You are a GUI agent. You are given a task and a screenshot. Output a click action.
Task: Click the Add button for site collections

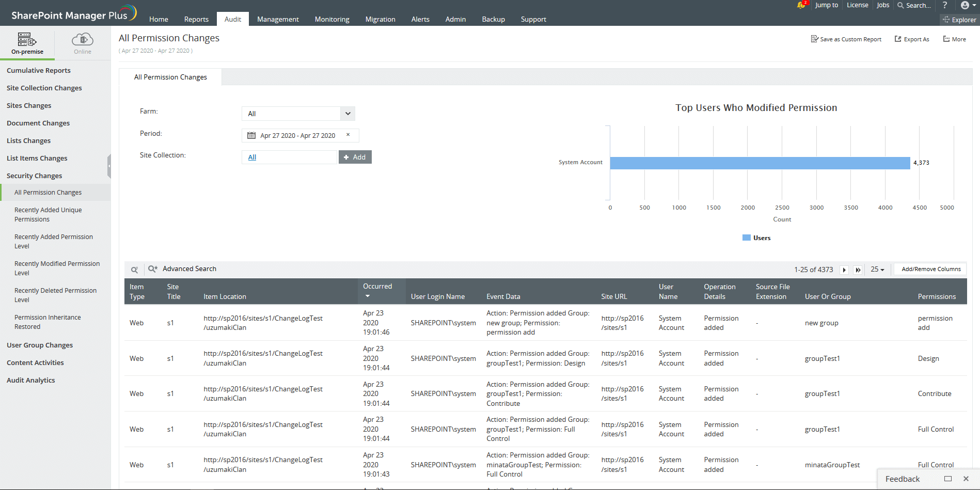pyautogui.click(x=355, y=156)
